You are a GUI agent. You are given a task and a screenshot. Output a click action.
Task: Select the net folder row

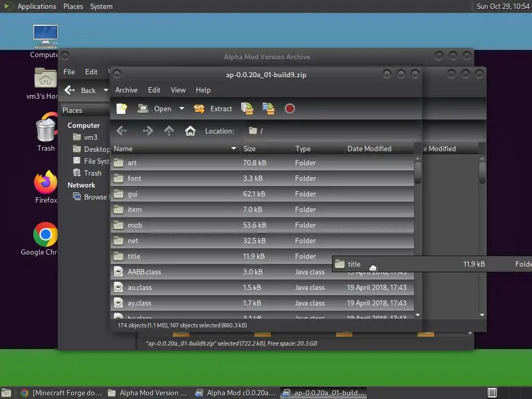pos(262,241)
